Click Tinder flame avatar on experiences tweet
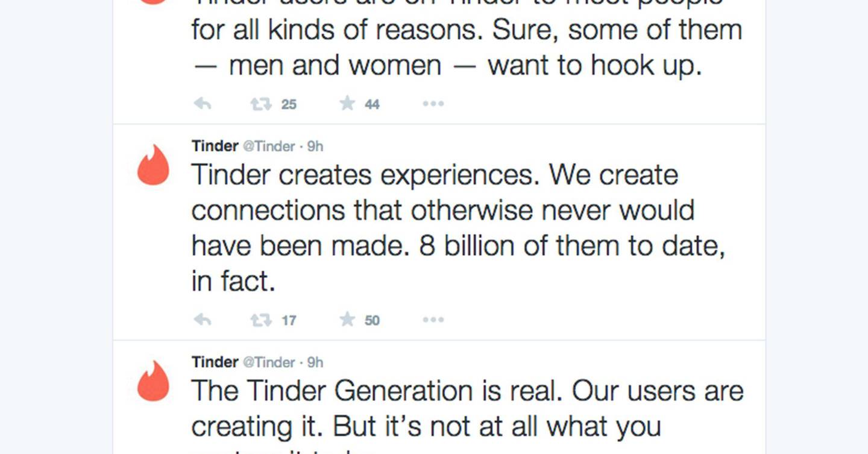868x454 pixels. tap(153, 165)
